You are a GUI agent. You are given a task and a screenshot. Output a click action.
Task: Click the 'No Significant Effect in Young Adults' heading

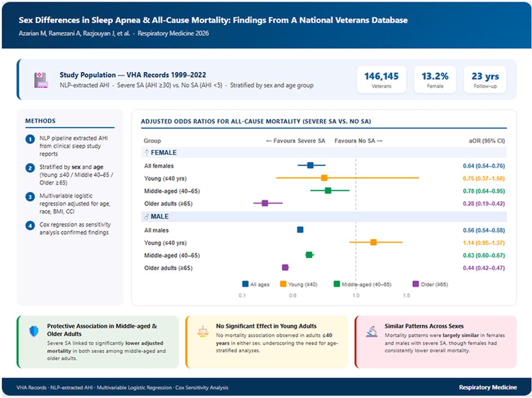[266, 326]
